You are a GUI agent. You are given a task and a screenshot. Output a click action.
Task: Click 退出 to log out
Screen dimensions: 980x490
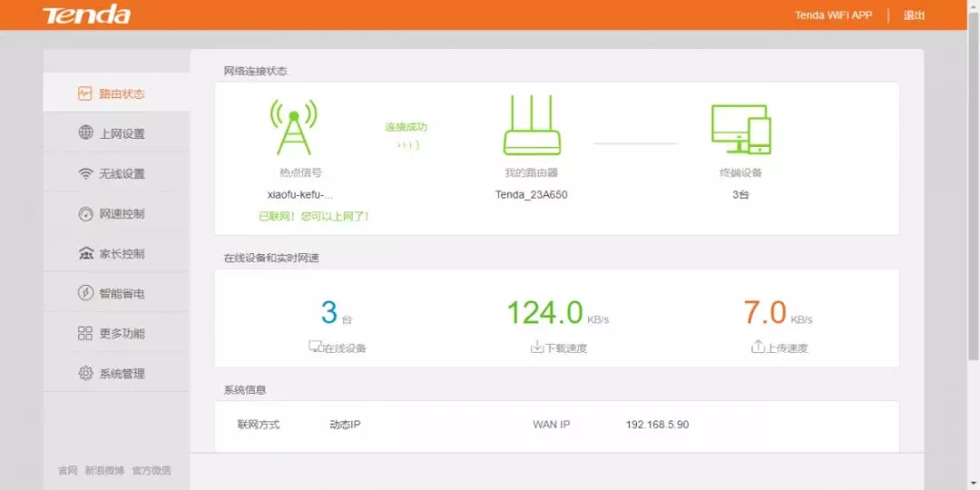[914, 15]
